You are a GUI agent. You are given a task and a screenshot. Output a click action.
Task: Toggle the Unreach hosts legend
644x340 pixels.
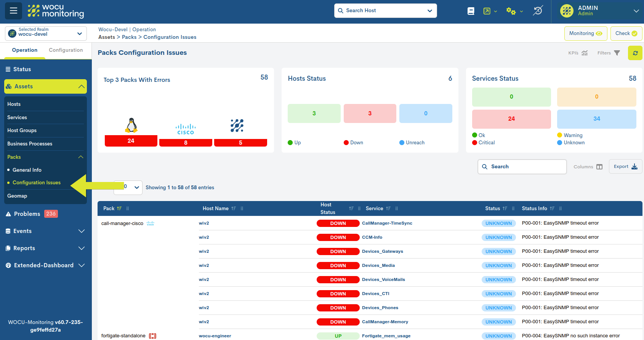(x=412, y=143)
